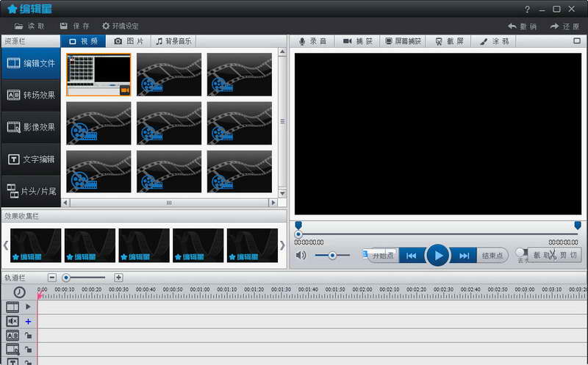Screen dimensions: 588x365
Task: Mute audio with the speaker icon
Action: click(x=301, y=255)
